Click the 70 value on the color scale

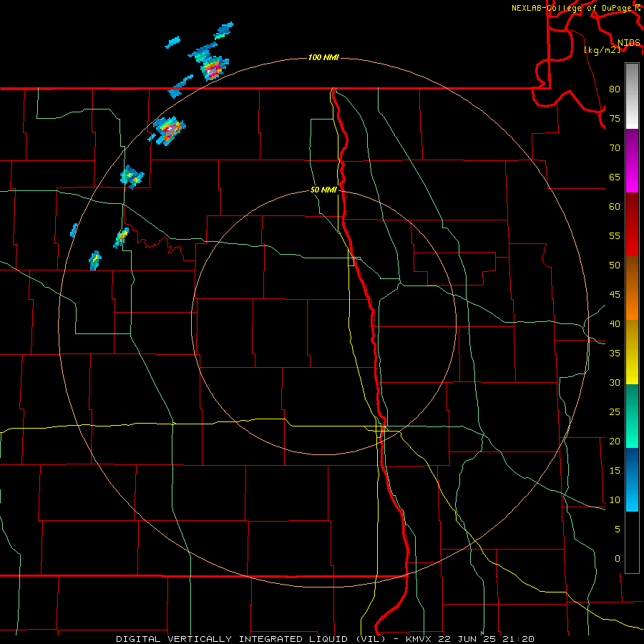(x=615, y=148)
